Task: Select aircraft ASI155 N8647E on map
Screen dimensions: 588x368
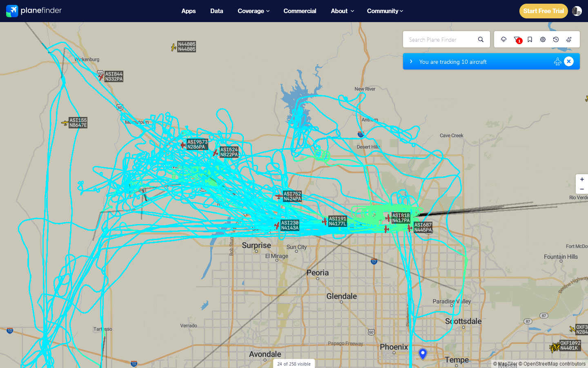Action: (65, 123)
